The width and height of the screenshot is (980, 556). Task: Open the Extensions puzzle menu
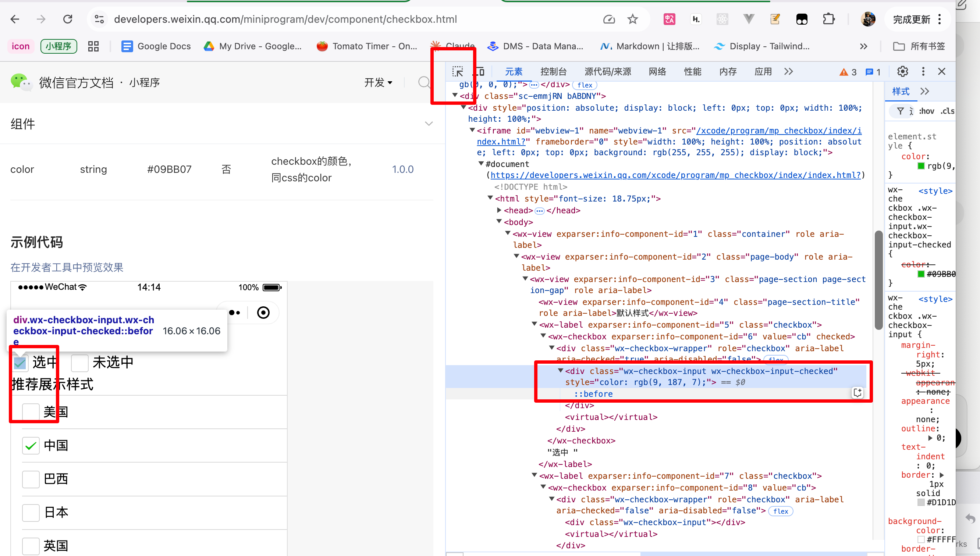(828, 19)
